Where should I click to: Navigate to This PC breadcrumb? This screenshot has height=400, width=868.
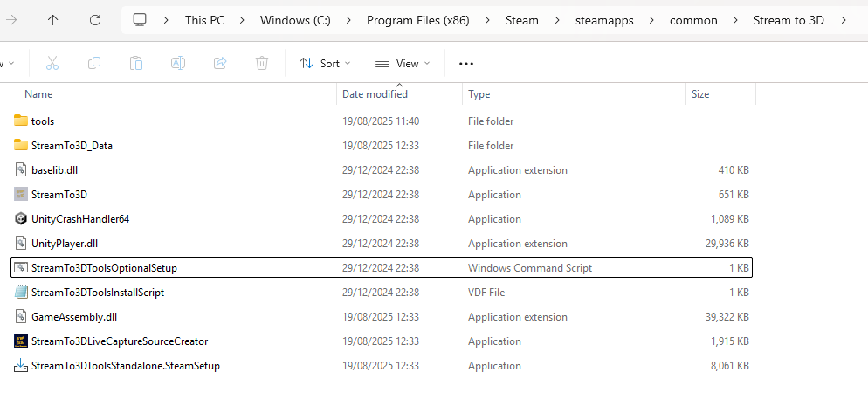pyautogui.click(x=205, y=20)
